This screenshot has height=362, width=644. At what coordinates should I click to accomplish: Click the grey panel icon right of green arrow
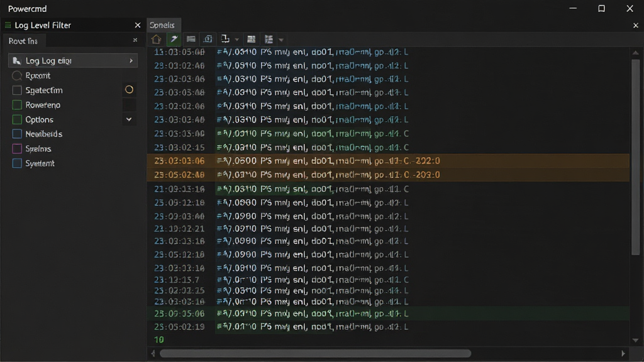tap(191, 39)
